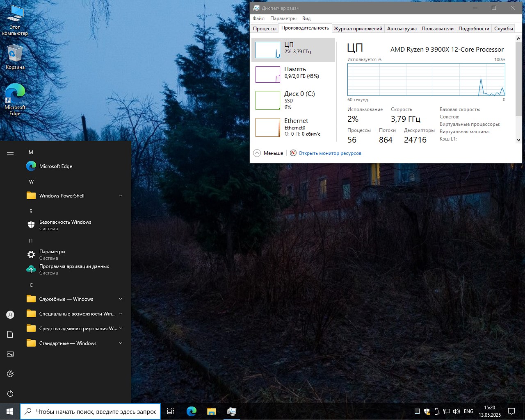525x420 pixels.
Task: Switch to the Журнал приложений tab
Action: point(358,29)
